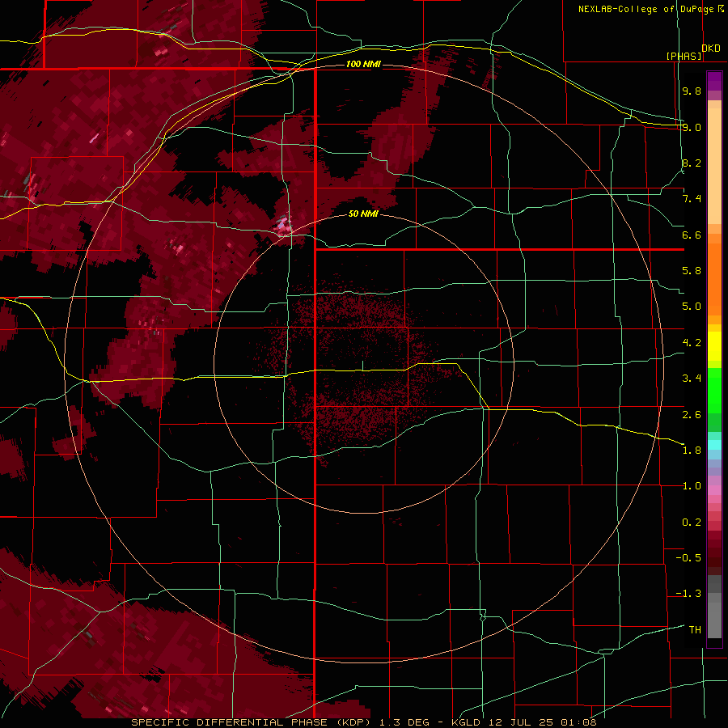Select the cyan color bar segment
Image resolution: width=728 pixels, height=728 pixels.
coord(714,445)
